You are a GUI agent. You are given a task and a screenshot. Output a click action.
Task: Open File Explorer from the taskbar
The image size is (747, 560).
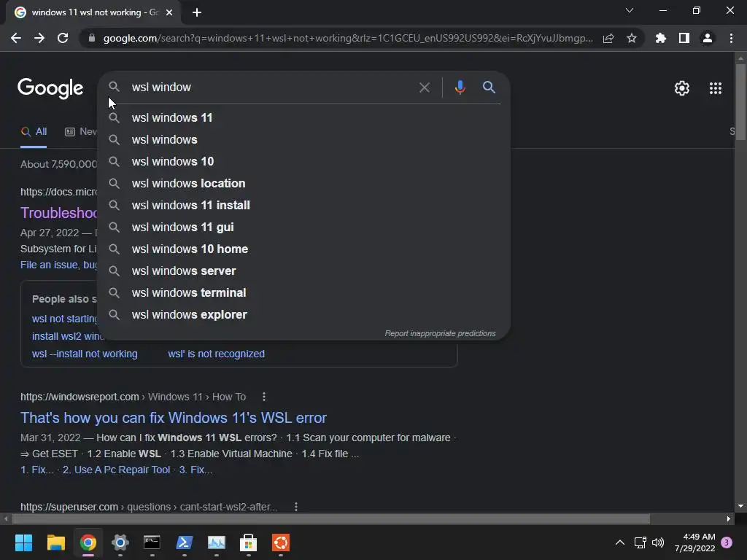pos(55,542)
